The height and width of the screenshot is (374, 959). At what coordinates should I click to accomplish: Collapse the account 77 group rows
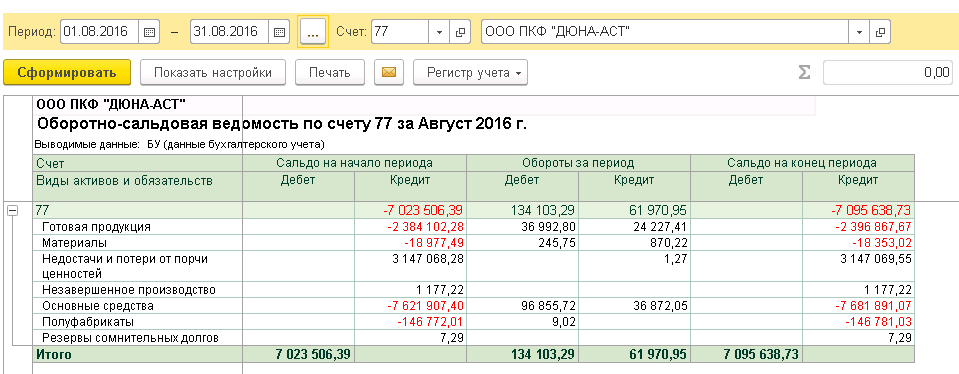point(12,210)
